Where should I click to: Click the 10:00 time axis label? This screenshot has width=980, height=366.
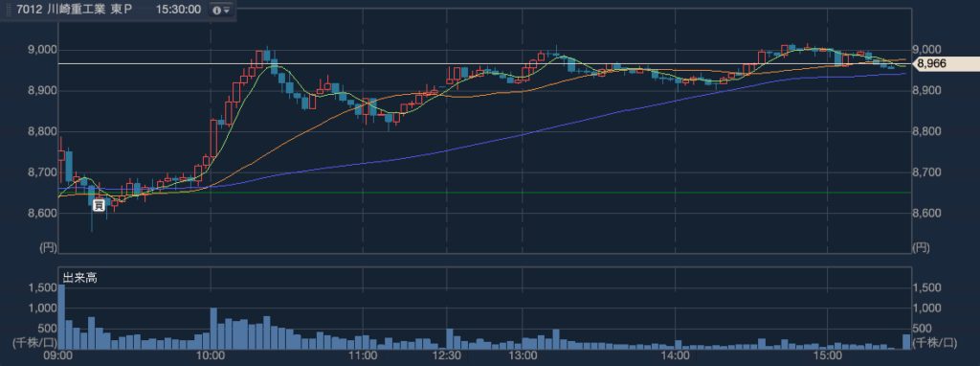tap(212, 356)
